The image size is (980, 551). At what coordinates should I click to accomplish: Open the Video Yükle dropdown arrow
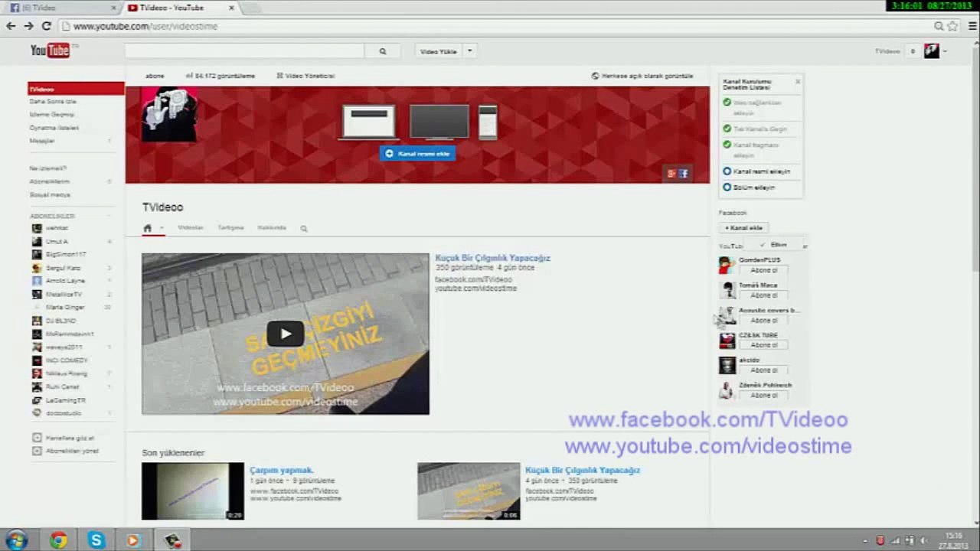pos(469,51)
